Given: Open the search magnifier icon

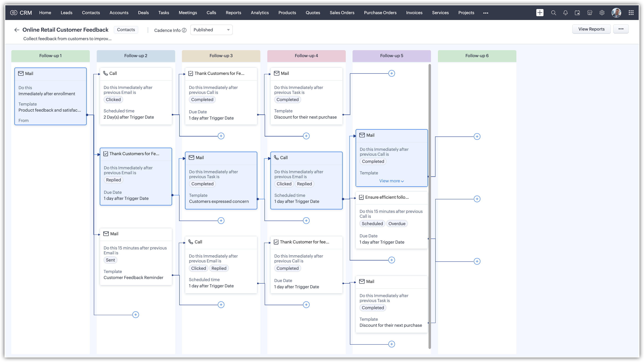Looking at the screenshot, I should 554,13.
